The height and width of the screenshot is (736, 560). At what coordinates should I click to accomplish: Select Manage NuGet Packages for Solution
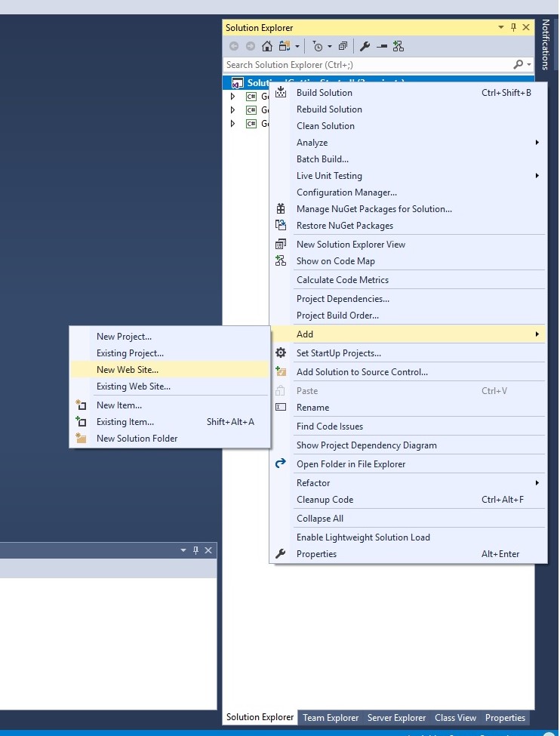(x=374, y=209)
